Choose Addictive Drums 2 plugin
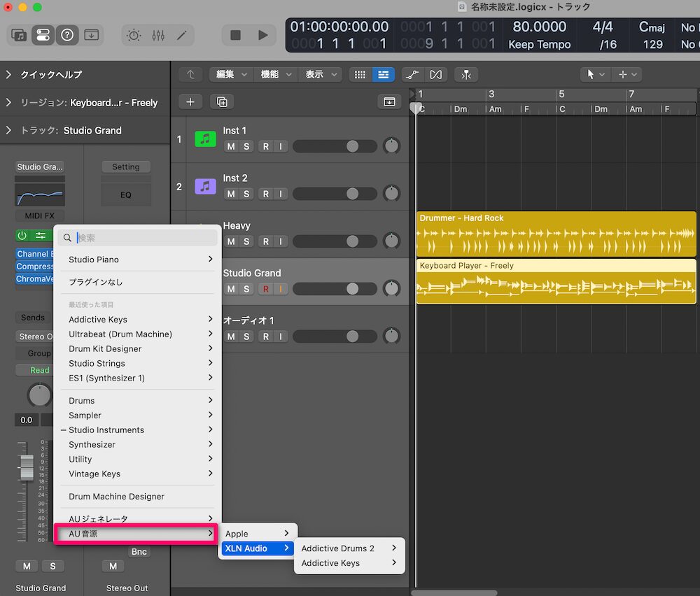Viewport: 700px width, 596px height. pos(349,548)
